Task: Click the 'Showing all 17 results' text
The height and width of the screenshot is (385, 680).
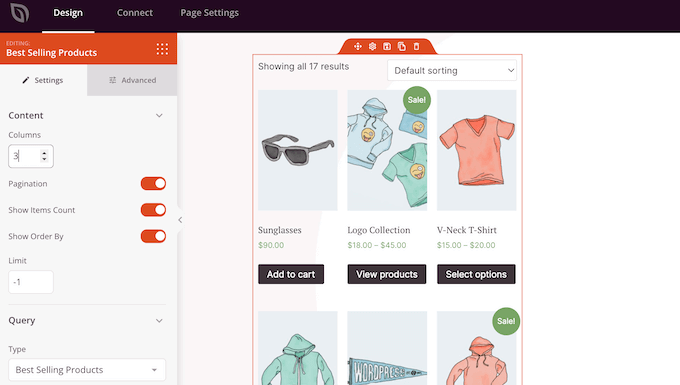Action: (x=304, y=66)
